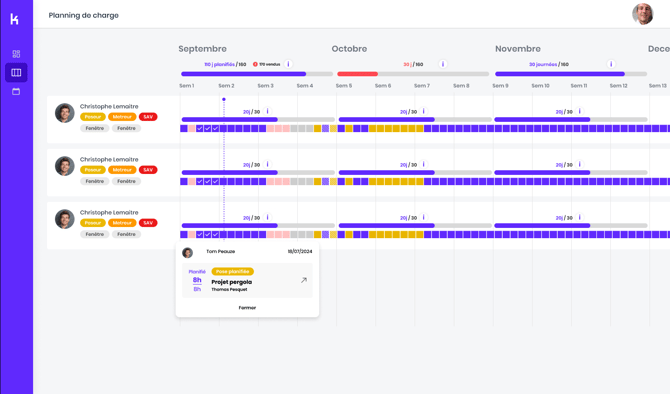The image size is (670, 394).
Task: Open second row's Novembre 20j/30 info icon
Action: 580,164
